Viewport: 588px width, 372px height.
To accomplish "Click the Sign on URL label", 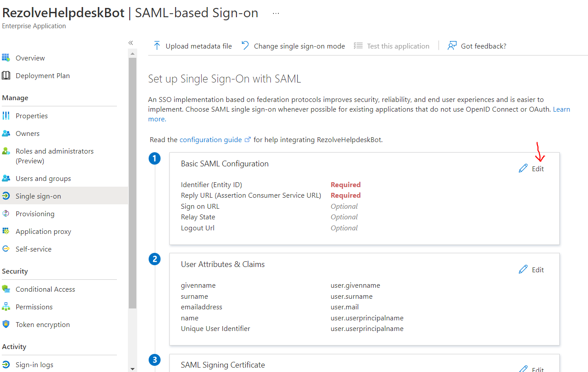I will point(200,206).
